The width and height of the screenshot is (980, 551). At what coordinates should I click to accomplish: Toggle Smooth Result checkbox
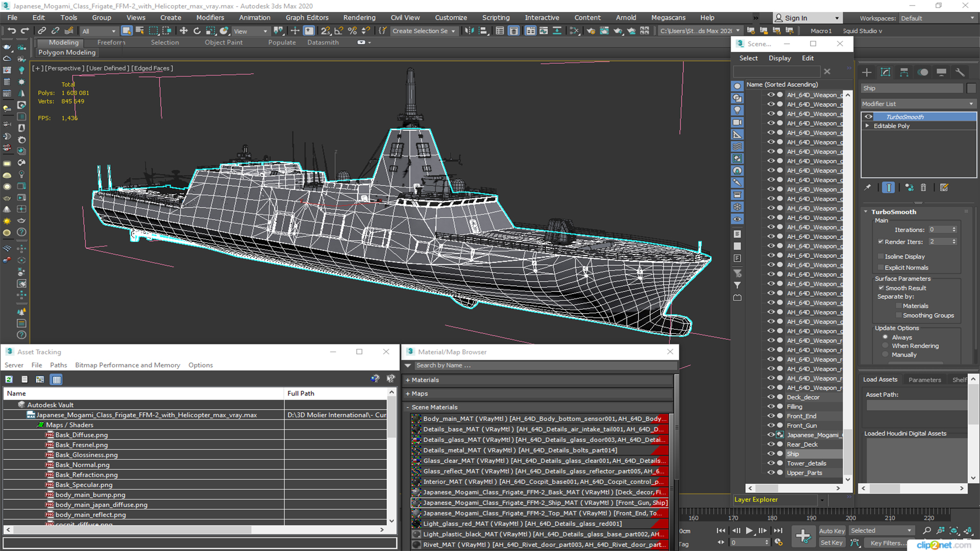coord(881,288)
